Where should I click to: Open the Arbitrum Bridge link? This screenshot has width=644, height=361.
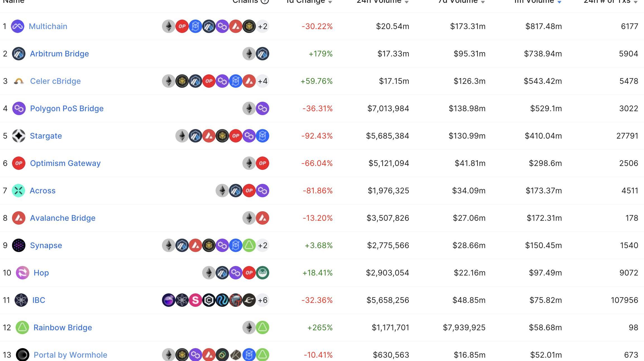point(59,54)
